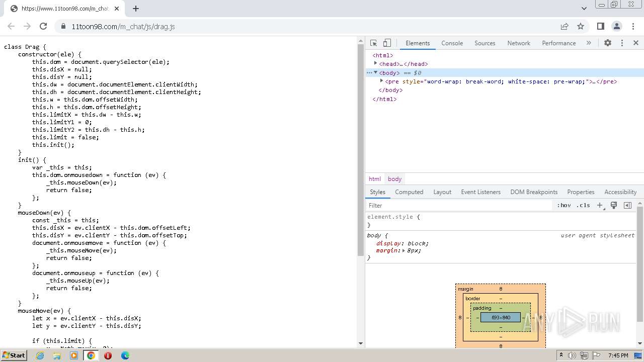
Task: Click the page vertical scrollbar thumb
Action: 360,150
